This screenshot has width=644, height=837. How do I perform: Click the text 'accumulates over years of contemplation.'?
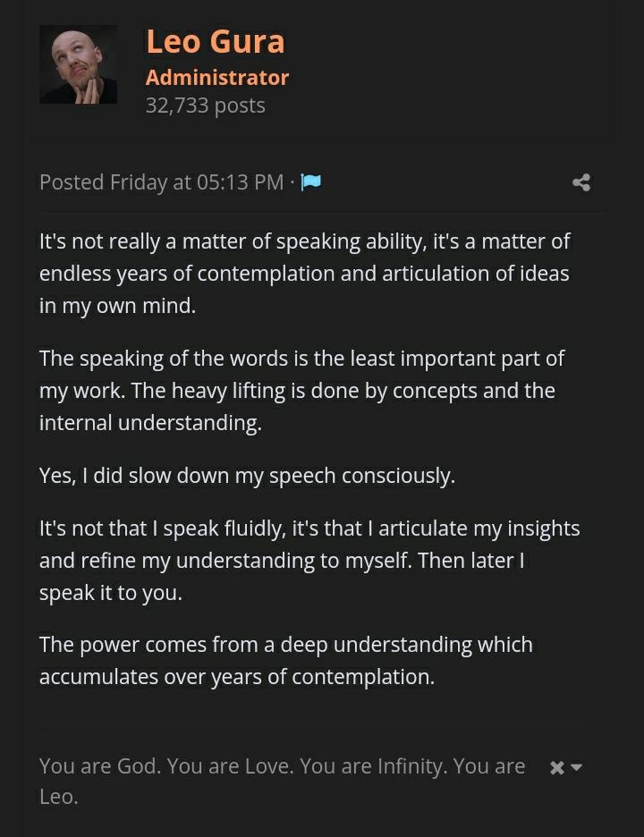pyautogui.click(x=236, y=677)
